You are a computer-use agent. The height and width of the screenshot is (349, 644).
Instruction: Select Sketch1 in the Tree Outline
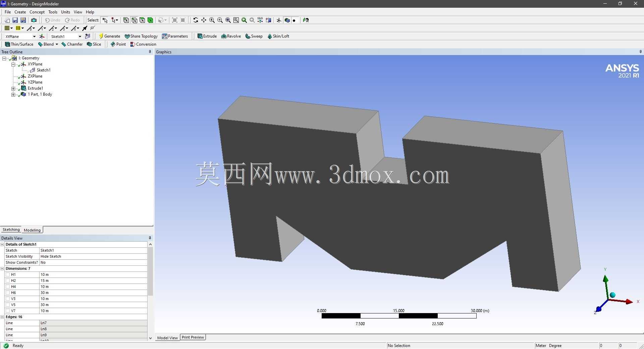(44, 70)
